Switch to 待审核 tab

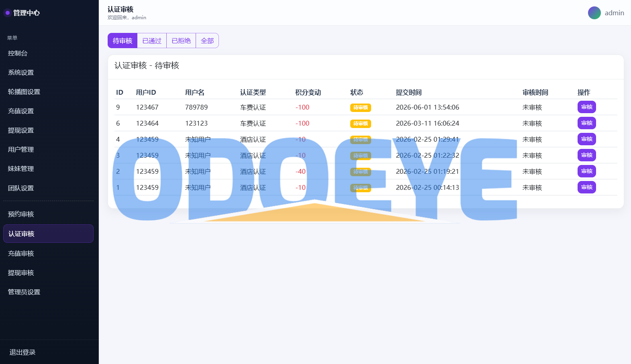pos(123,41)
